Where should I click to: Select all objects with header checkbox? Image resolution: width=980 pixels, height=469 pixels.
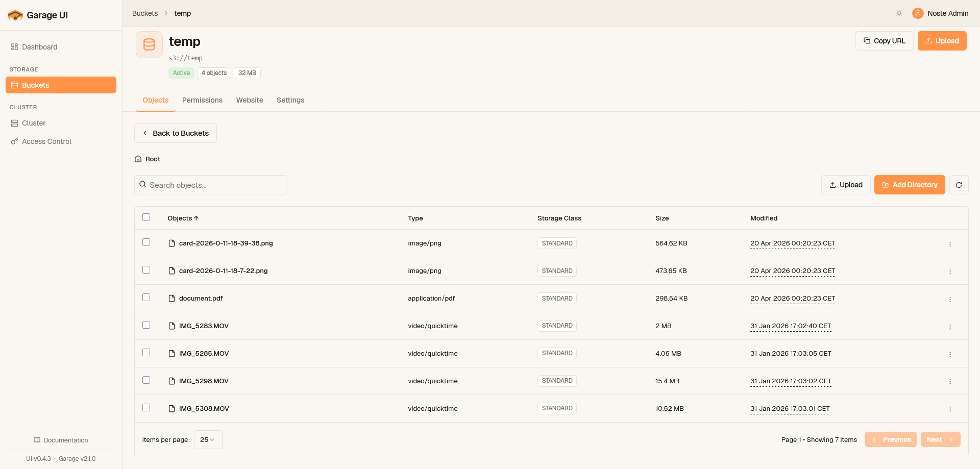pyautogui.click(x=146, y=217)
